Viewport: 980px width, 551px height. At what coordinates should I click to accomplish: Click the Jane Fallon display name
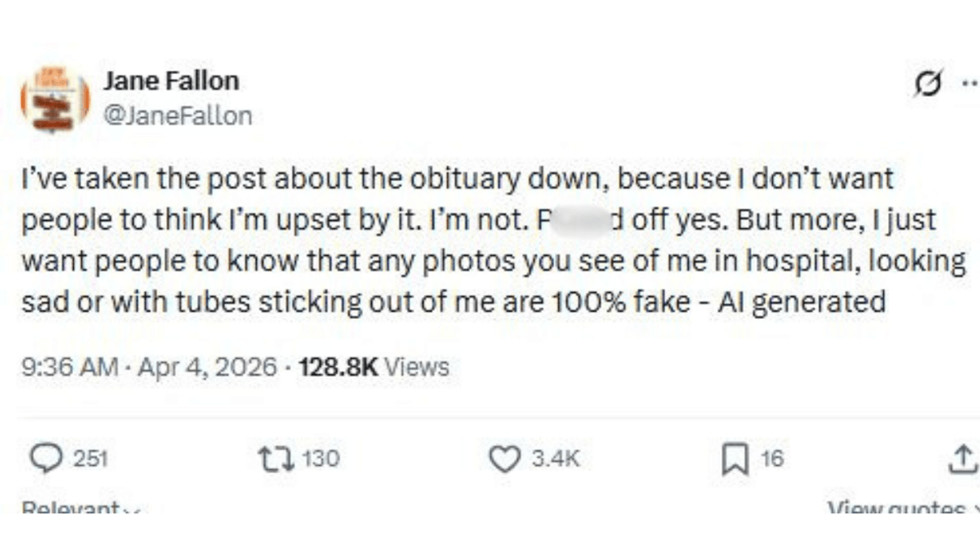tap(171, 80)
